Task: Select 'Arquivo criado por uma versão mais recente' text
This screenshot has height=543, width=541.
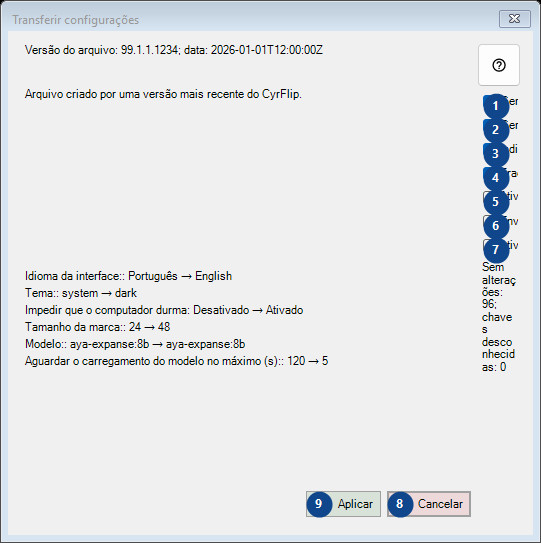Action: [163, 94]
